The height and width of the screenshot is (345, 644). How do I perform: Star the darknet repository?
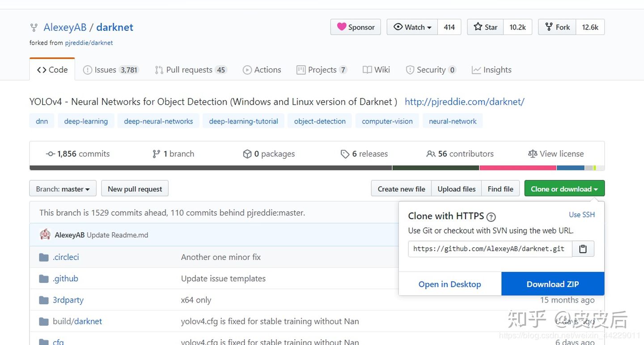click(485, 27)
